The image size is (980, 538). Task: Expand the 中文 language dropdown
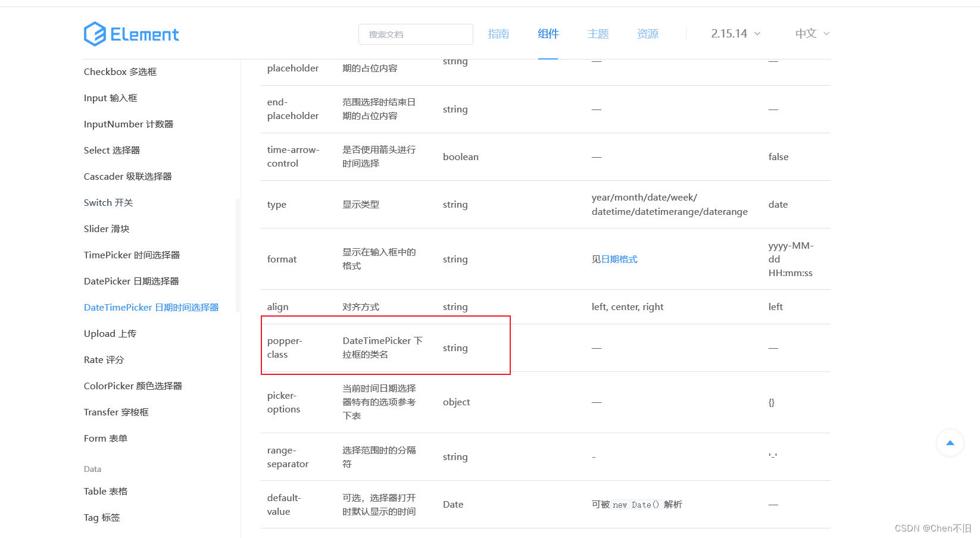pos(812,34)
